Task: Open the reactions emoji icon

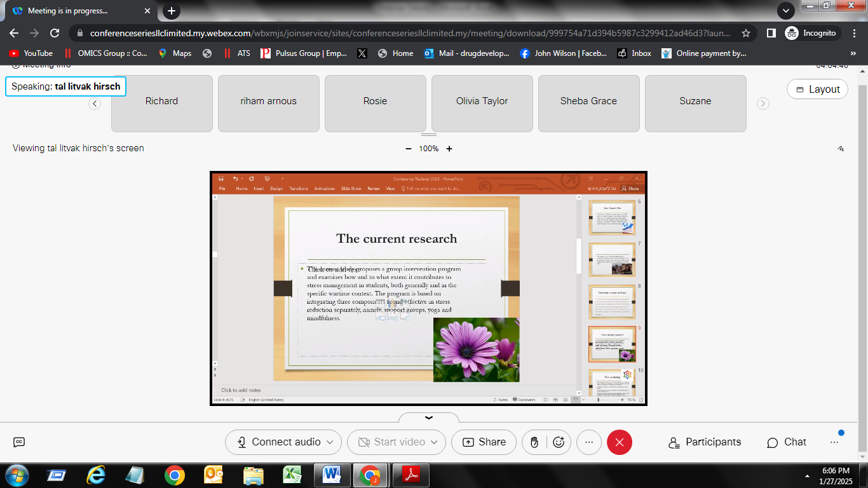Action: coord(559,442)
